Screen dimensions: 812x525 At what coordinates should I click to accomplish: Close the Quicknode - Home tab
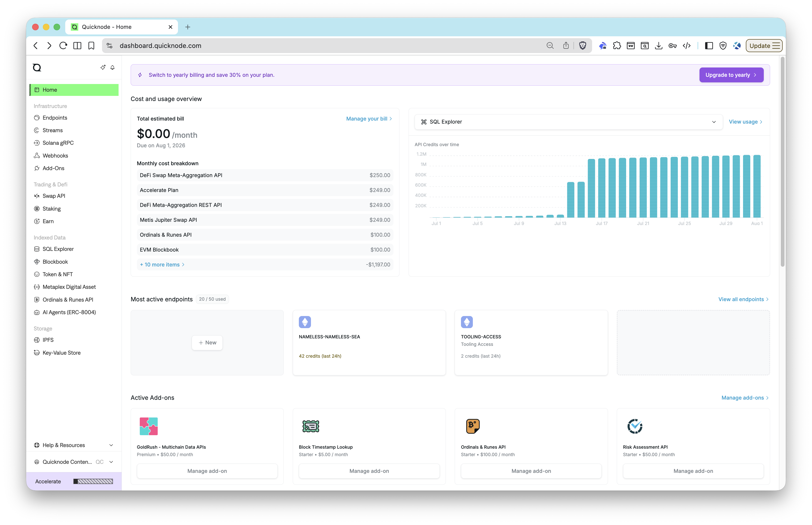click(171, 27)
